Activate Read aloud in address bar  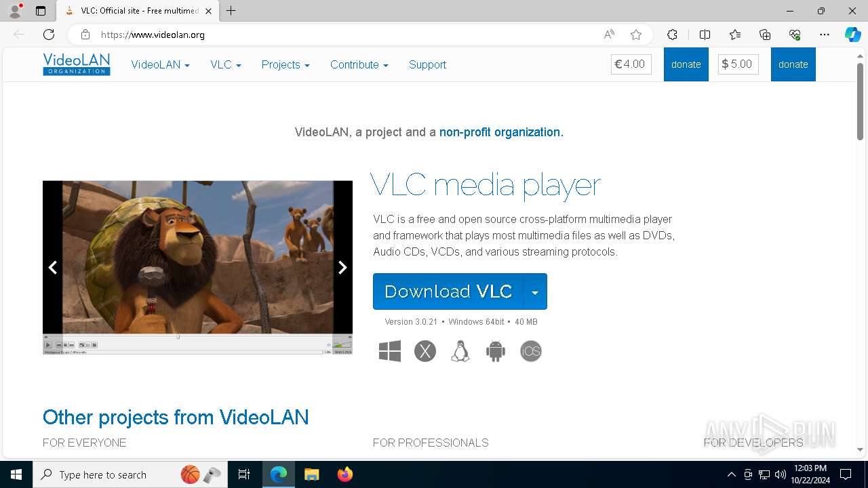(x=609, y=35)
